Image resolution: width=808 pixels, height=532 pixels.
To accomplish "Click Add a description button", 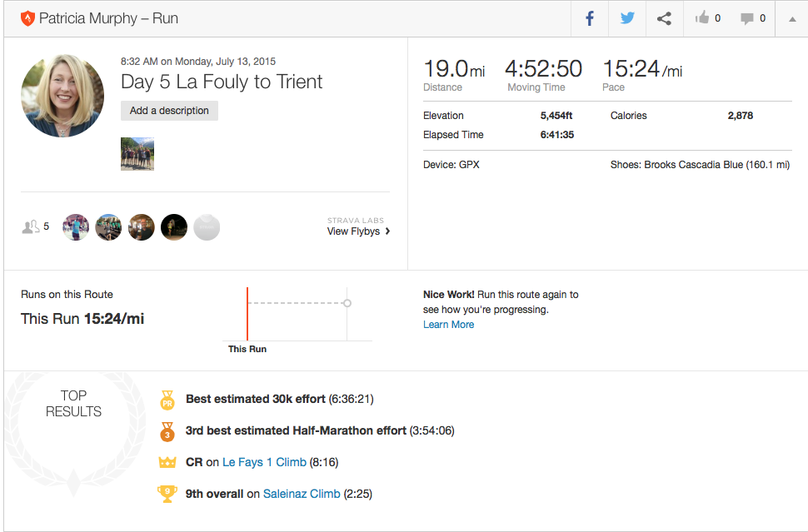I will (169, 111).
